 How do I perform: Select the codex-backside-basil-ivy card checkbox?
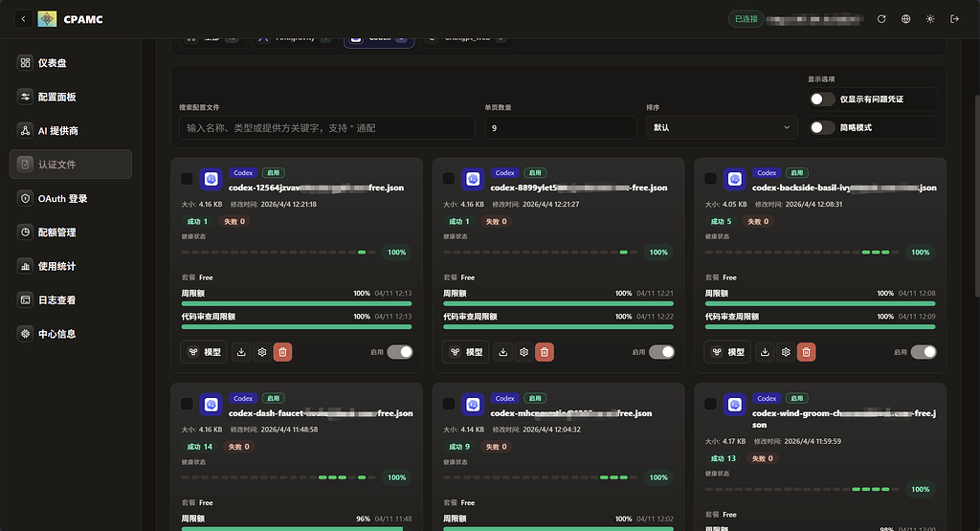(x=711, y=179)
